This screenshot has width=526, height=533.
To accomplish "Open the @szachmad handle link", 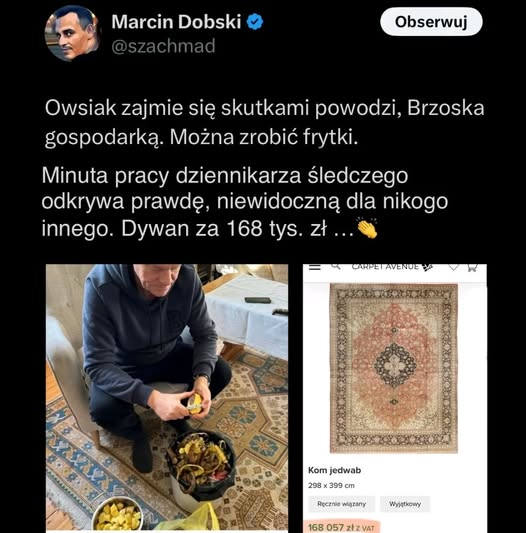I will coord(163,46).
